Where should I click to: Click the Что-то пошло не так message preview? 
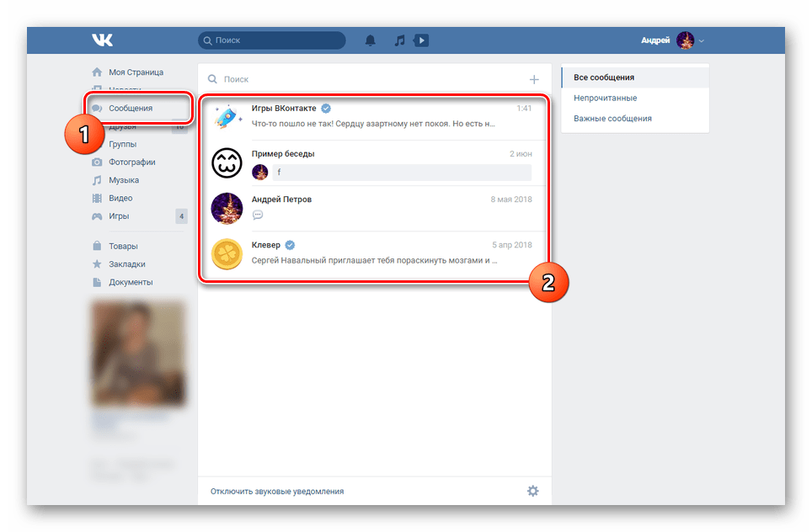pos(373,124)
